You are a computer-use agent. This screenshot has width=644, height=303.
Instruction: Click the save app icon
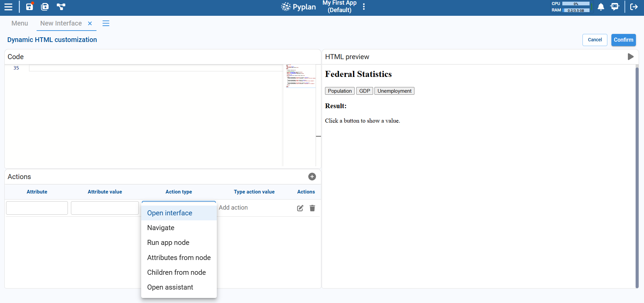tap(30, 7)
